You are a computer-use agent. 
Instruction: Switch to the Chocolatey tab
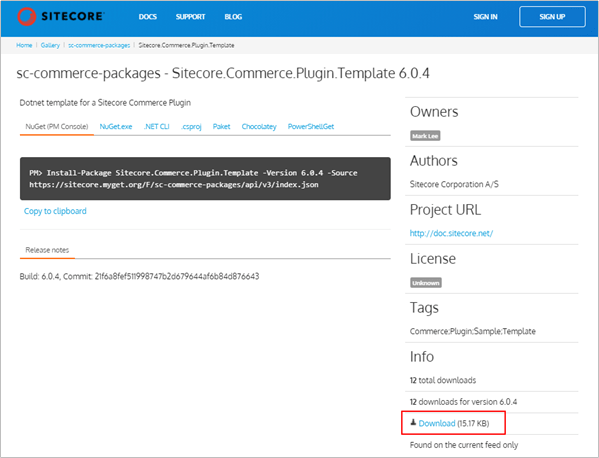pyautogui.click(x=259, y=126)
